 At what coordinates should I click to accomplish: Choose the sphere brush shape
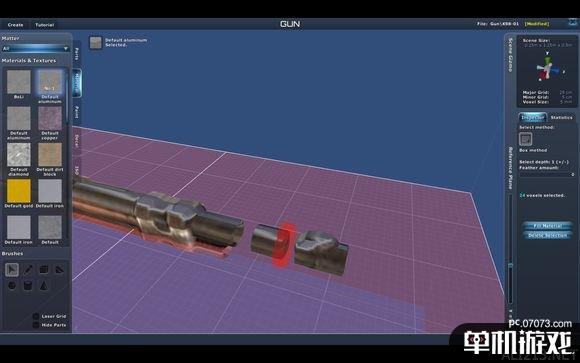coord(12,285)
